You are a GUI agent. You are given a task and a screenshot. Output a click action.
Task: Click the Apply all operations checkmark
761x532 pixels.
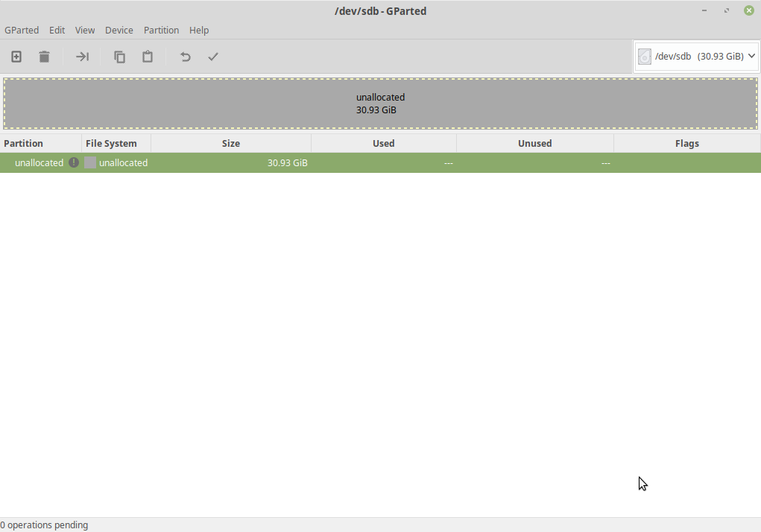(213, 57)
